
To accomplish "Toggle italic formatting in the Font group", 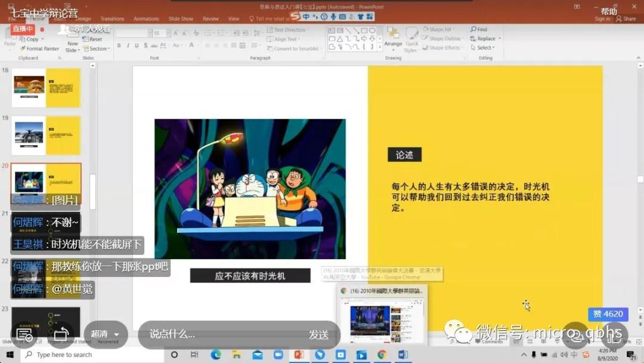I will click(x=128, y=45).
